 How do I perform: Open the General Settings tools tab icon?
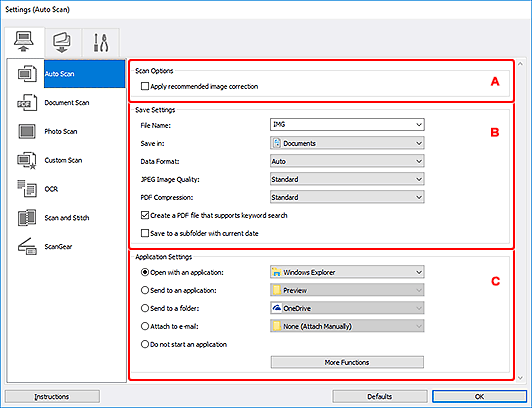(x=101, y=42)
